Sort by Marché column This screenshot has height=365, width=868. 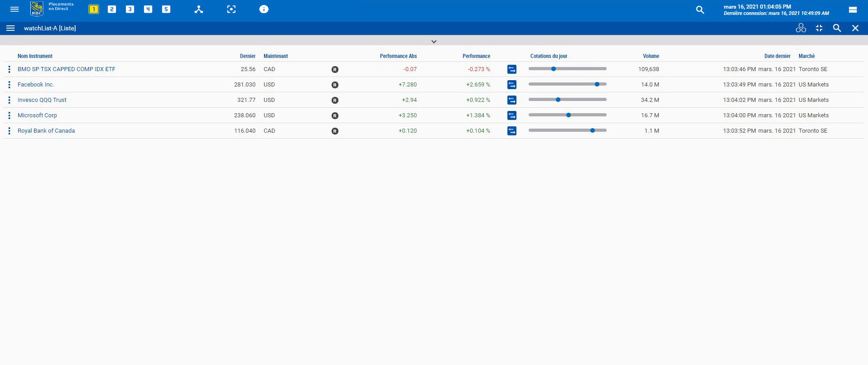[x=806, y=56]
